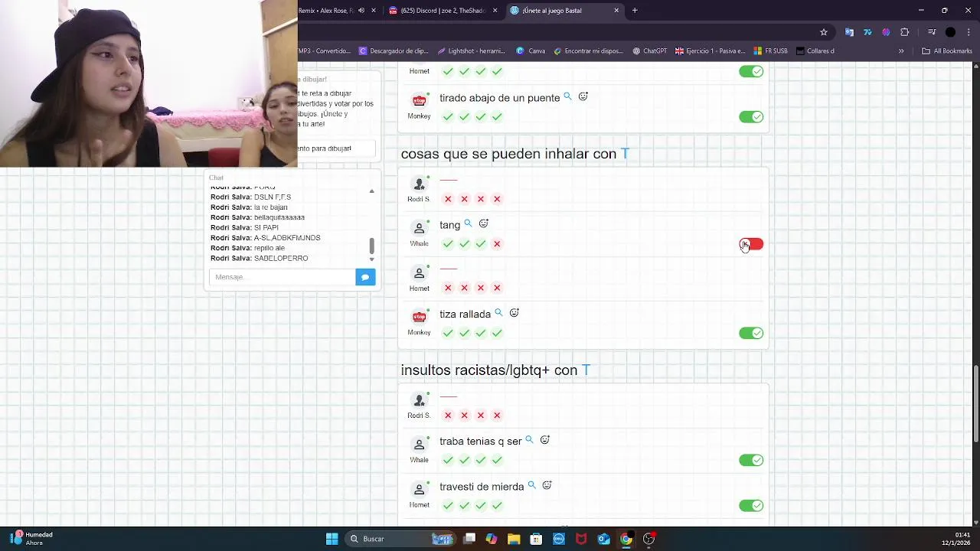Open the Chrome profile avatar
This screenshot has height=551, width=980.
pos(950,32)
